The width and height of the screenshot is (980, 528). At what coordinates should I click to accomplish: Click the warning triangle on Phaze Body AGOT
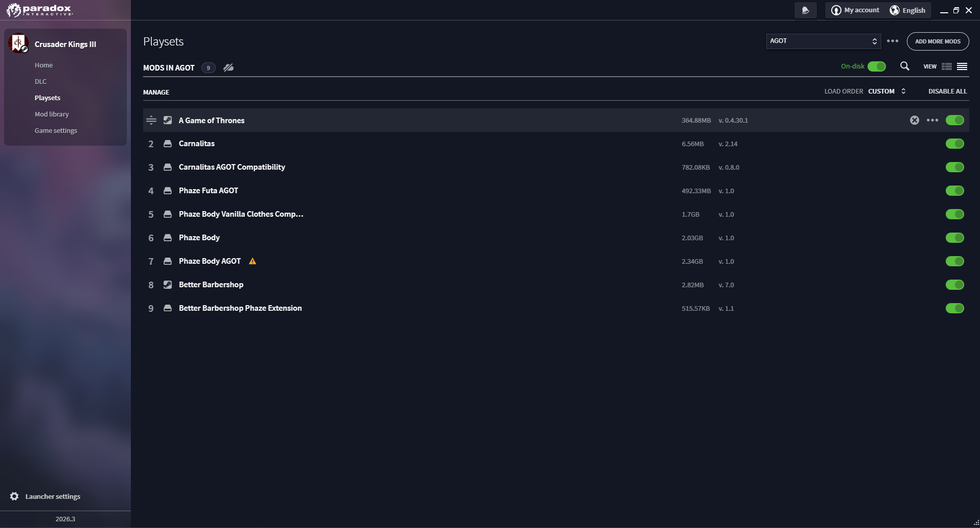pos(253,261)
